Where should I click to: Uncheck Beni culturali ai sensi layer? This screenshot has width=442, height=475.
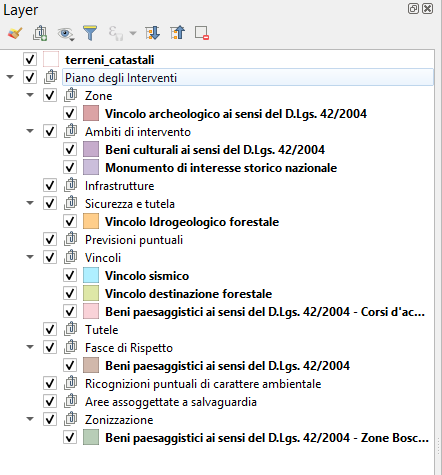pyautogui.click(x=70, y=149)
